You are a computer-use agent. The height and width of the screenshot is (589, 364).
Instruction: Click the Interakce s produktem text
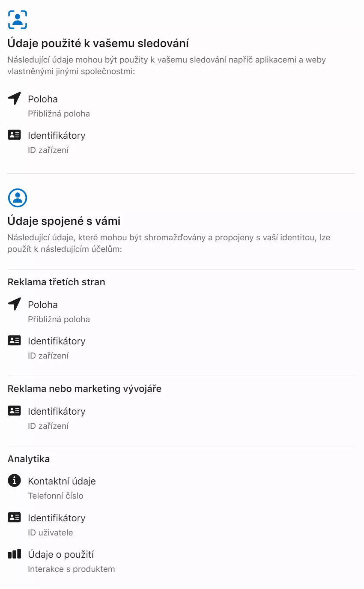72,569
